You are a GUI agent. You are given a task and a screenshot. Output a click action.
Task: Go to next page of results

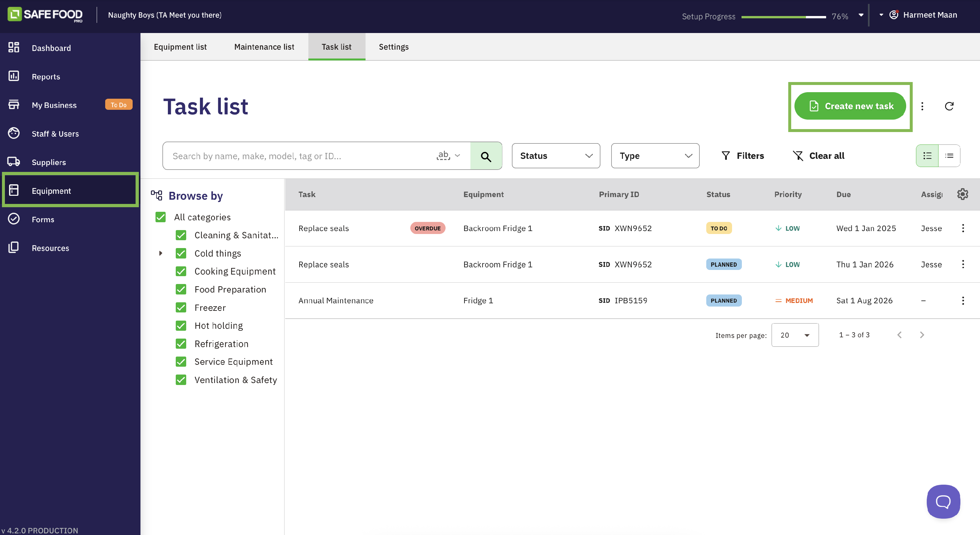click(x=922, y=335)
